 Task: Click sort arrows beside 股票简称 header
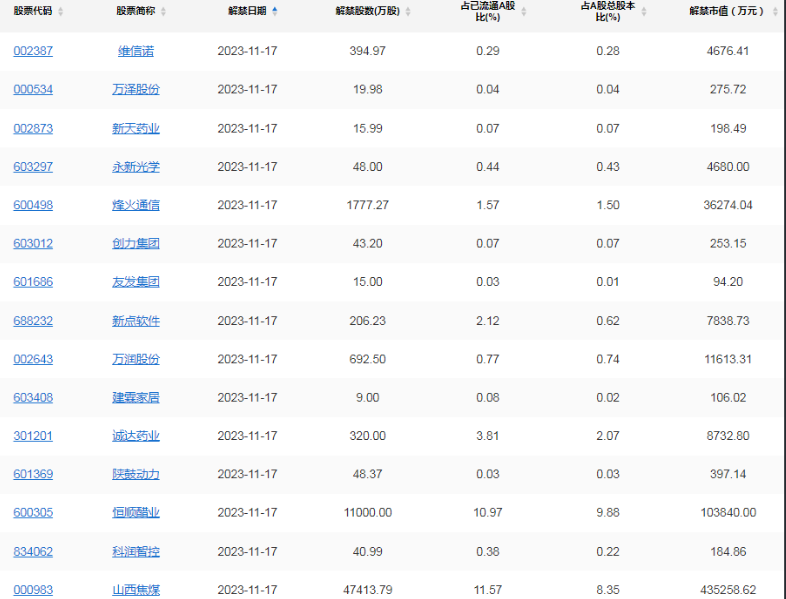point(164,11)
